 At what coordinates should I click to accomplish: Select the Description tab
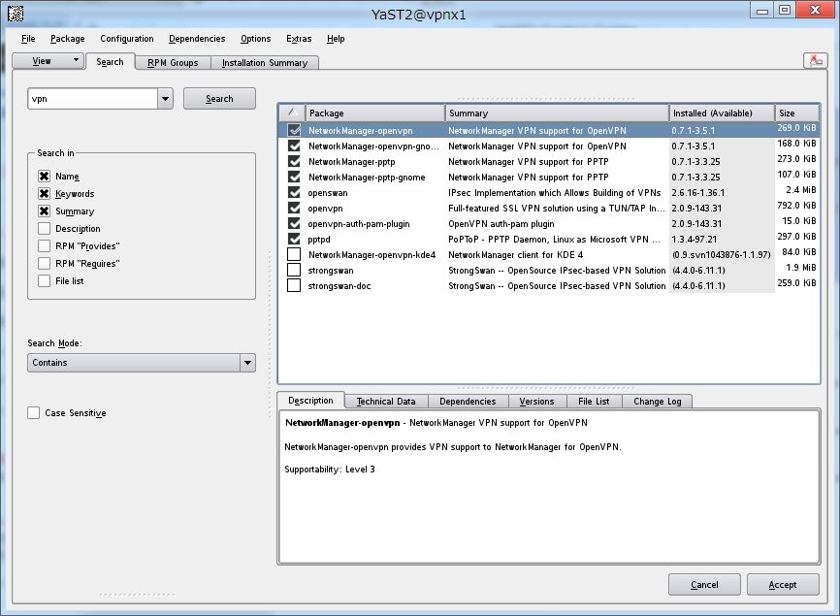310,400
